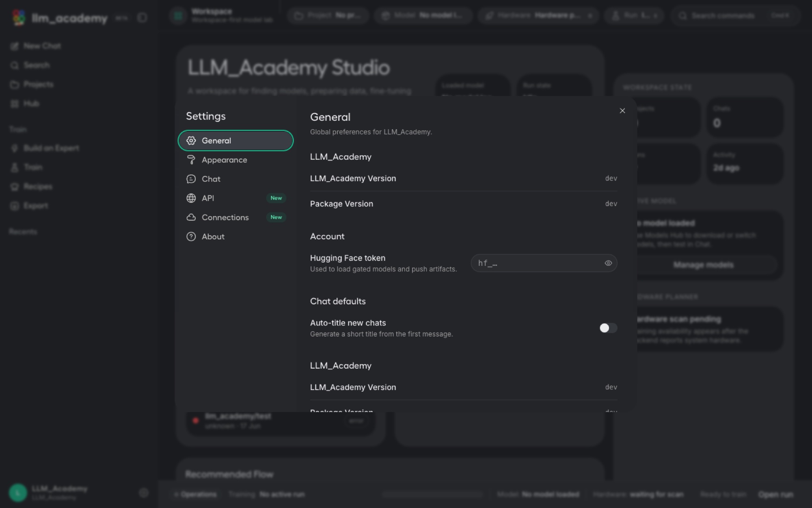Open Recipes in the left sidebar
Screen dimensions: 812x508
pos(32,187)
